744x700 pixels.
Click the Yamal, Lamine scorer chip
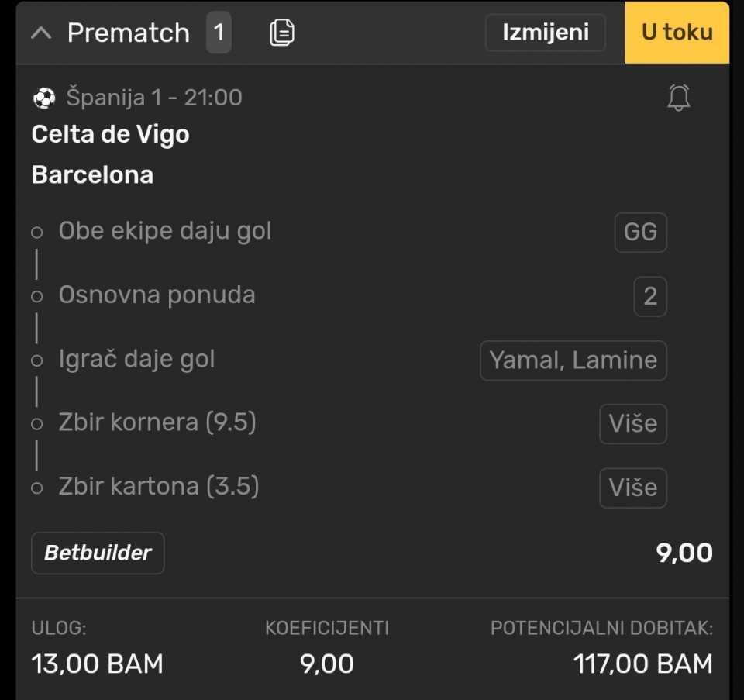tap(573, 360)
